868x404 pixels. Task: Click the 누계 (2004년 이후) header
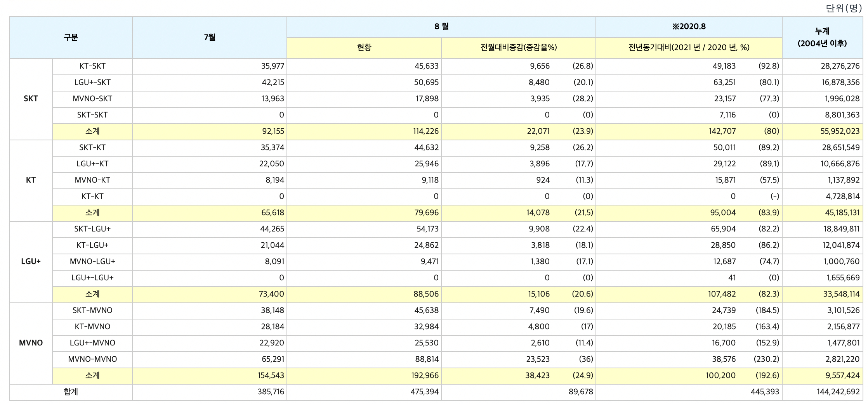tap(823, 38)
